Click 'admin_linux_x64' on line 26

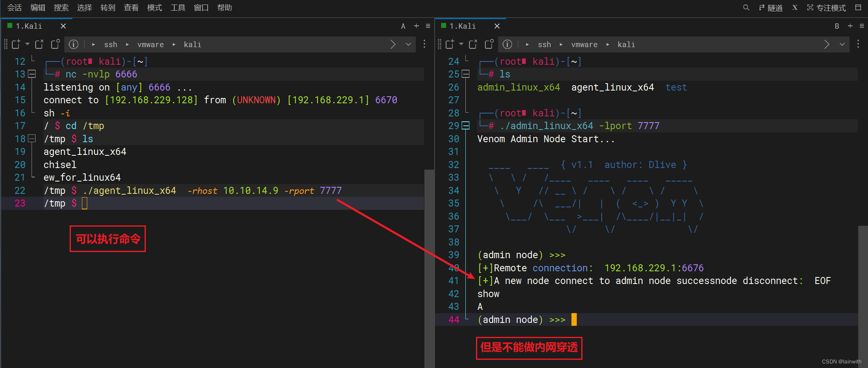click(519, 87)
